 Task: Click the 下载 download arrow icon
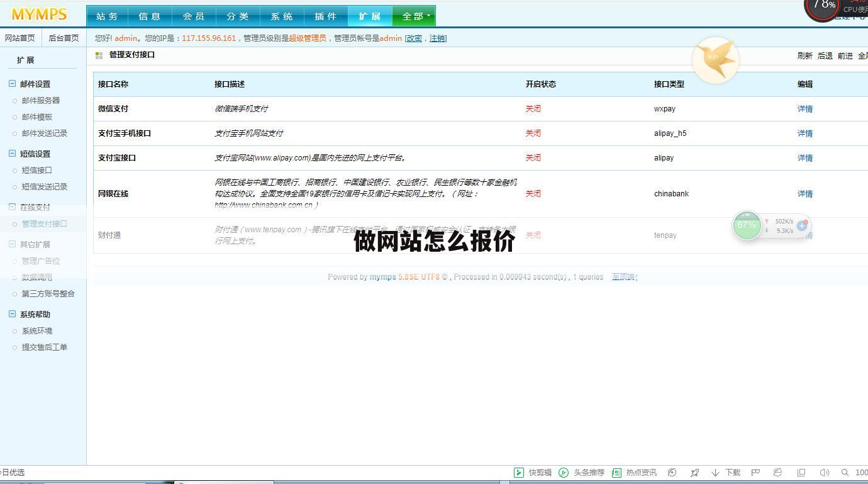pyautogui.click(x=715, y=473)
